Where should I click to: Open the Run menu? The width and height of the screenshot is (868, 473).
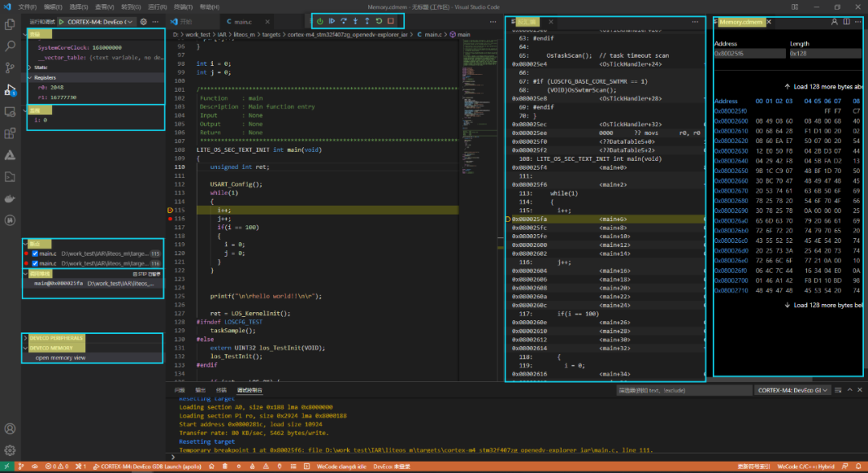click(158, 6)
